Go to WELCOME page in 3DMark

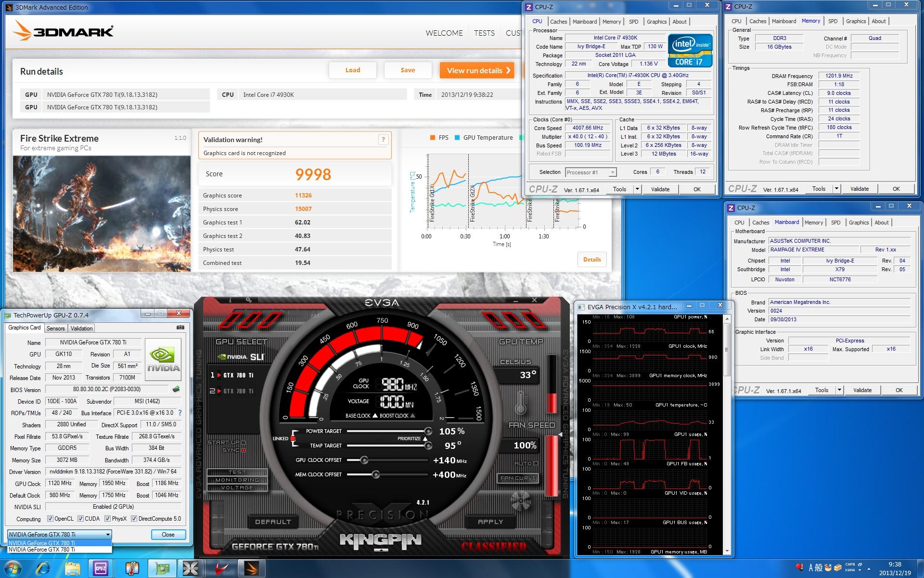click(x=444, y=33)
